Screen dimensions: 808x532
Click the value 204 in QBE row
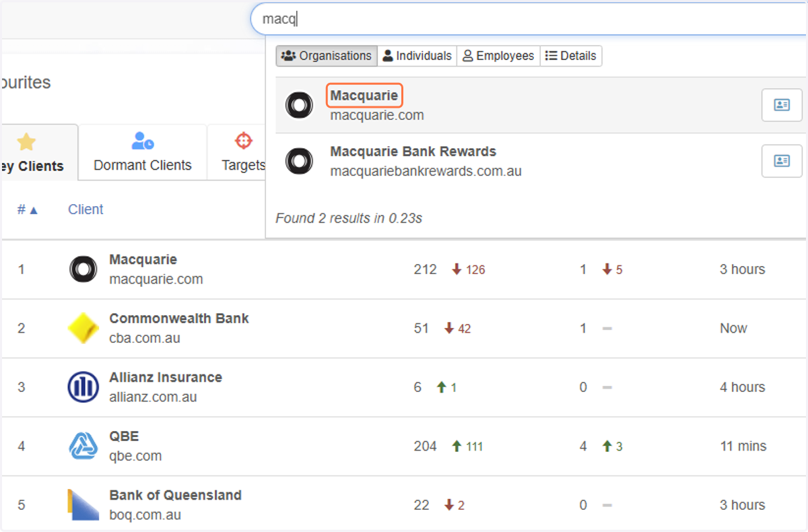click(425, 446)
